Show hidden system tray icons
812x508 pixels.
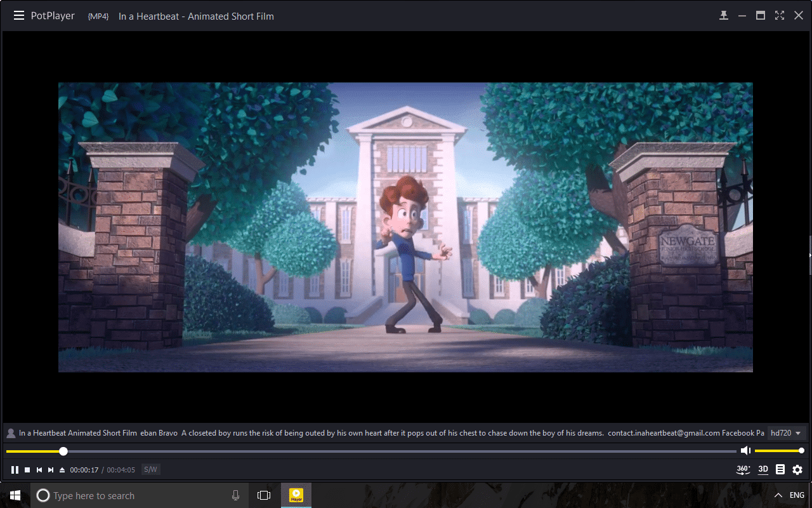[778, 495]
